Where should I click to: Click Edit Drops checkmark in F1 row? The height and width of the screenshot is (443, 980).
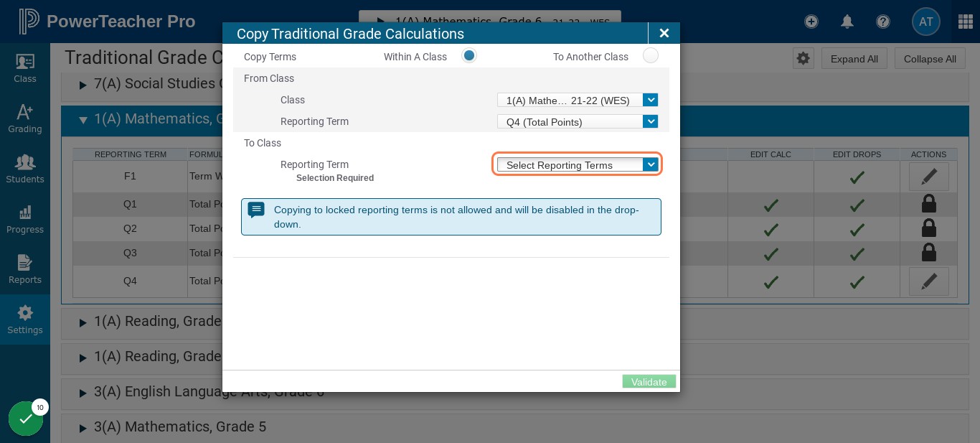[857, 177]
